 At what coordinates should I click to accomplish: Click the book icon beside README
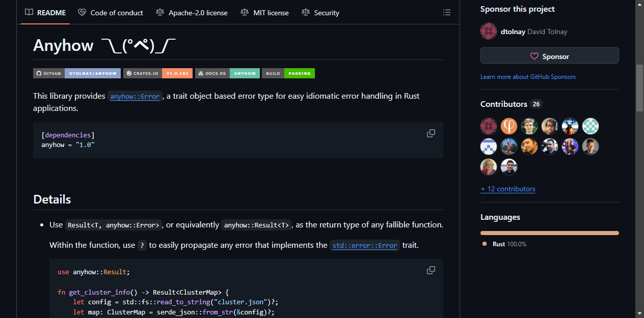(29, 13)
